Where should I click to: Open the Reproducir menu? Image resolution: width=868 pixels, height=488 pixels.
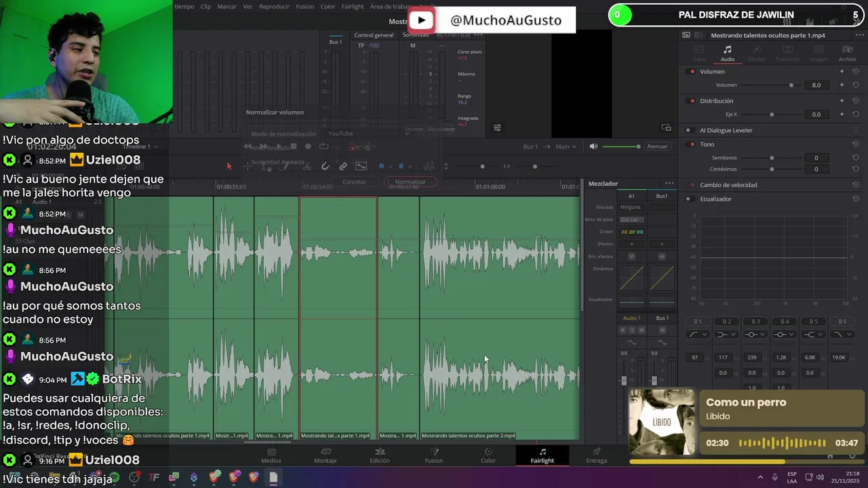[x=274, y=6]
